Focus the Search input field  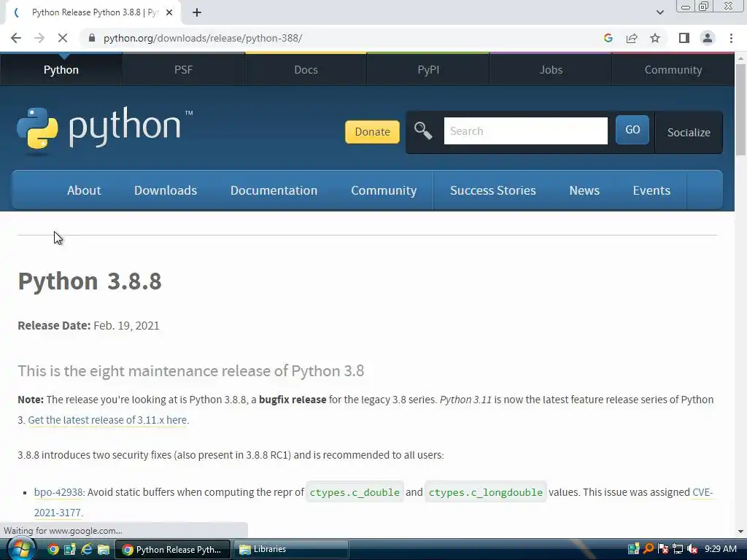click(525, 131)
